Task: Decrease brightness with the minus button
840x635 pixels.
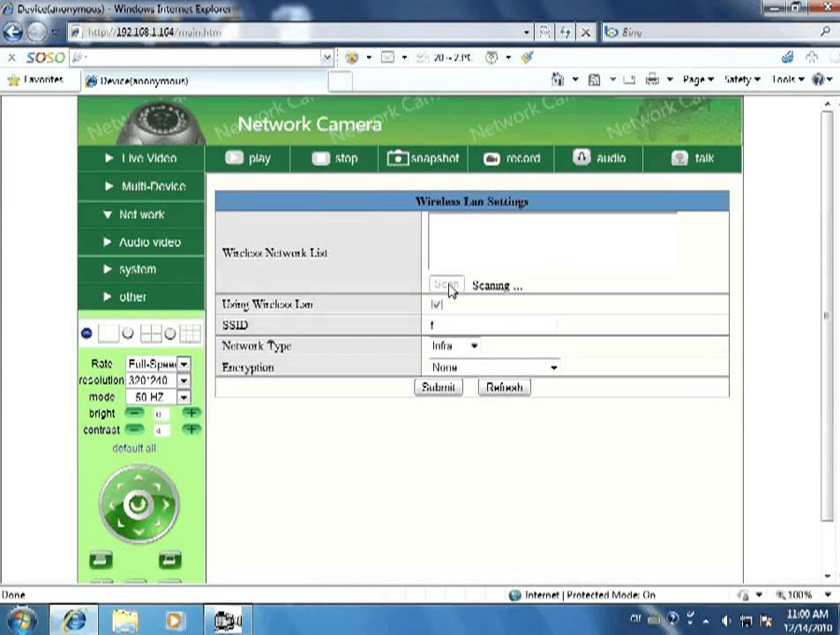Action: (x=134, y=413)
